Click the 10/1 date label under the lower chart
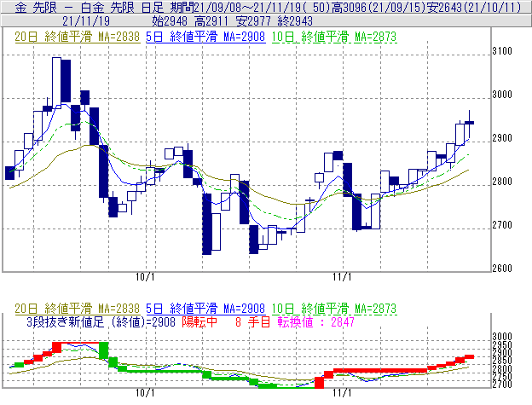The image size is (532, 405). click(145, 393)
